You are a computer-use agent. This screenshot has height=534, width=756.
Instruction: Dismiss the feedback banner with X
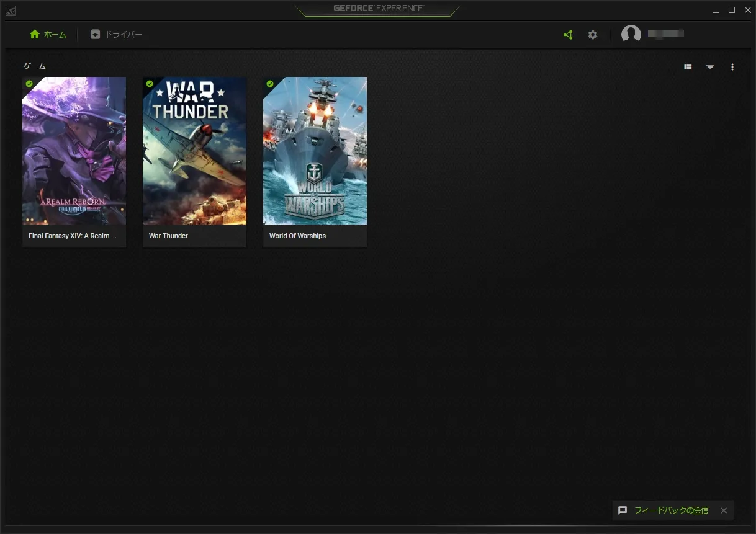724,510
